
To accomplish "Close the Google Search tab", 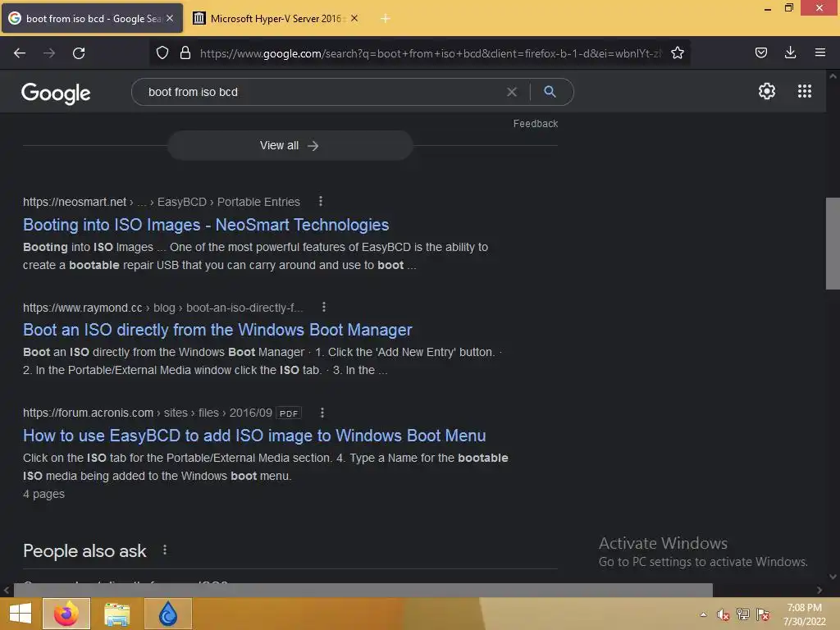I will click(170, 18).
